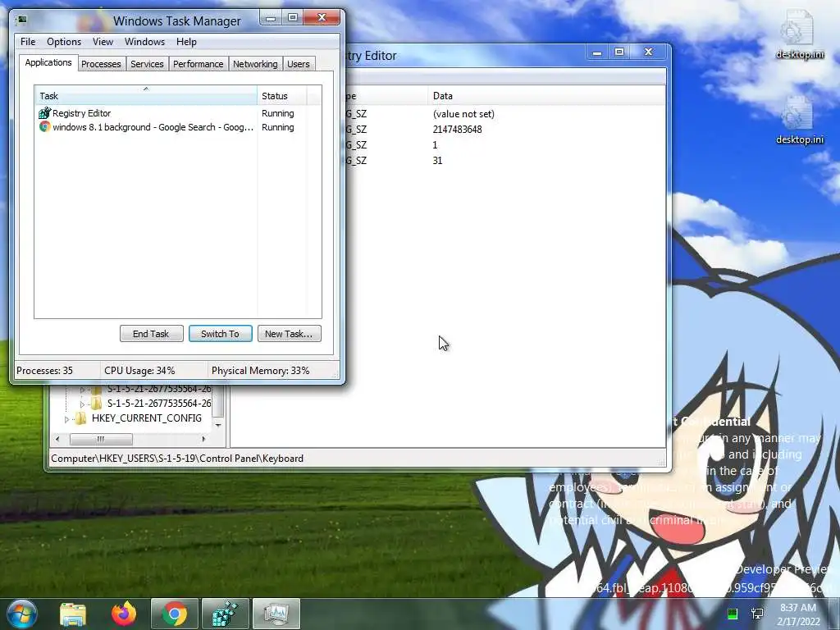Close the Windows Task Manager window
The width and height of the screenshot is (840, 630).
point(322,18)
